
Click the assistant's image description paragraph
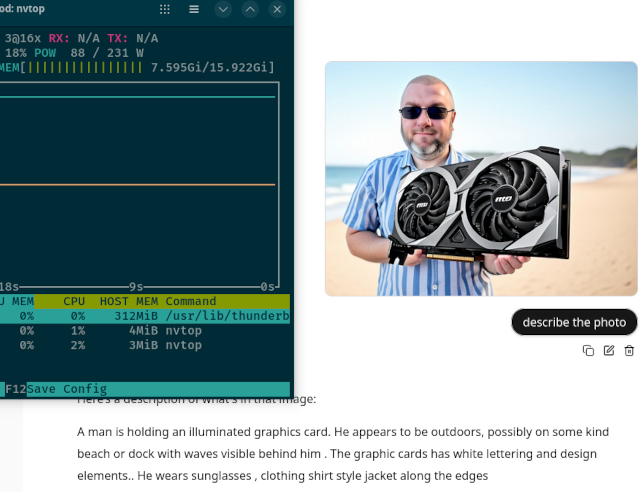(357, 454)
